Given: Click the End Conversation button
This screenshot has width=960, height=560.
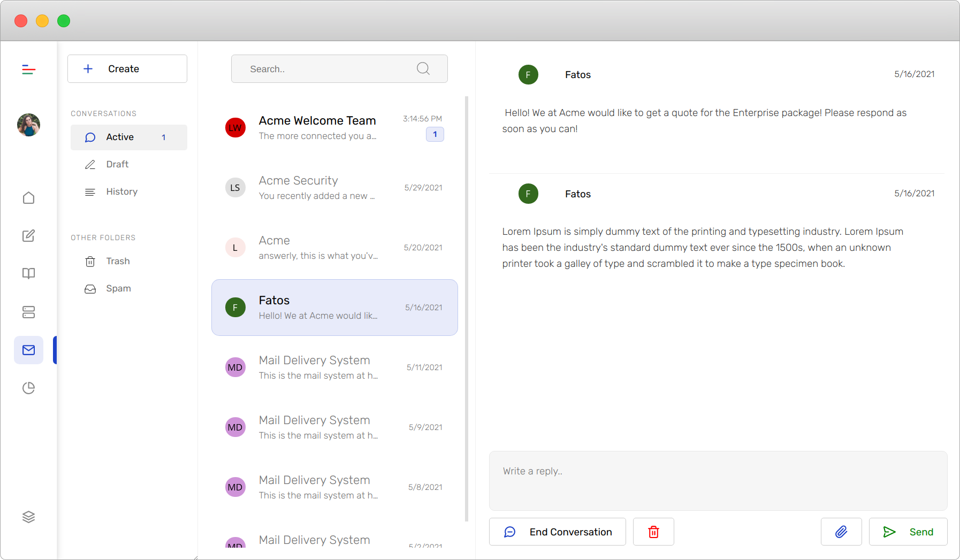Looking at the screenshot, I should pyautogui.click(x=557, y=532).
